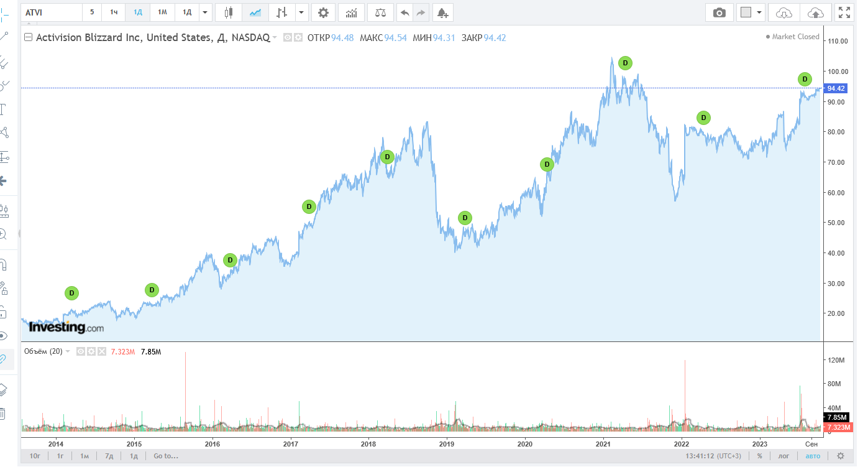868x472 pixels.
Task: Click the UTC+3 clock timezone
Action: click(713, 456)
